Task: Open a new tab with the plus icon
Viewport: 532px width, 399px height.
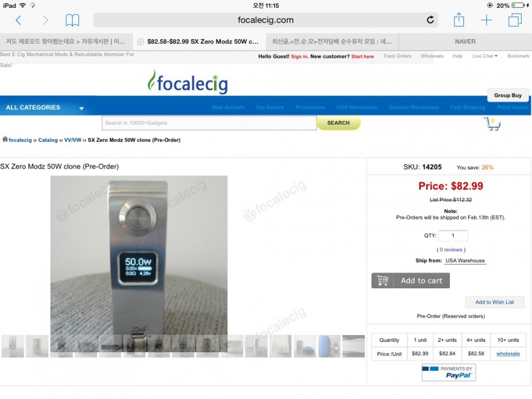Action: coord(486,20)
